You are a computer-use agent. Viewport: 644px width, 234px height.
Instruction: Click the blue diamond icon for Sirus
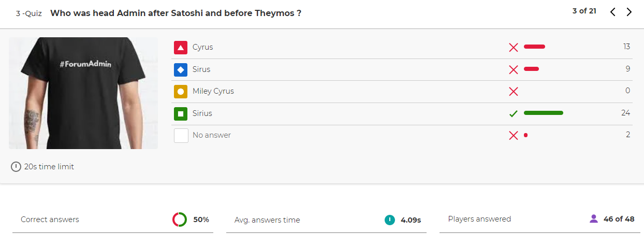click(x=181, y=69)
